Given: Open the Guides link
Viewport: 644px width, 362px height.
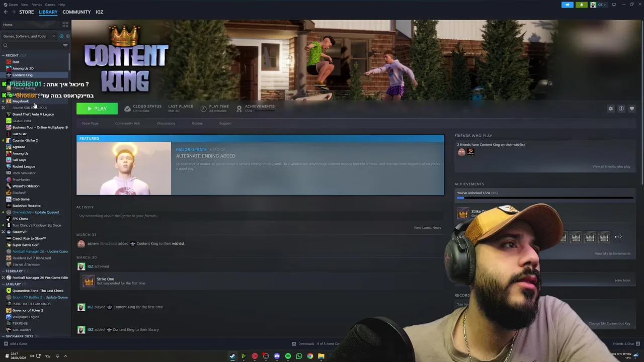Looking at the screenshot, I should coord(197,124).
